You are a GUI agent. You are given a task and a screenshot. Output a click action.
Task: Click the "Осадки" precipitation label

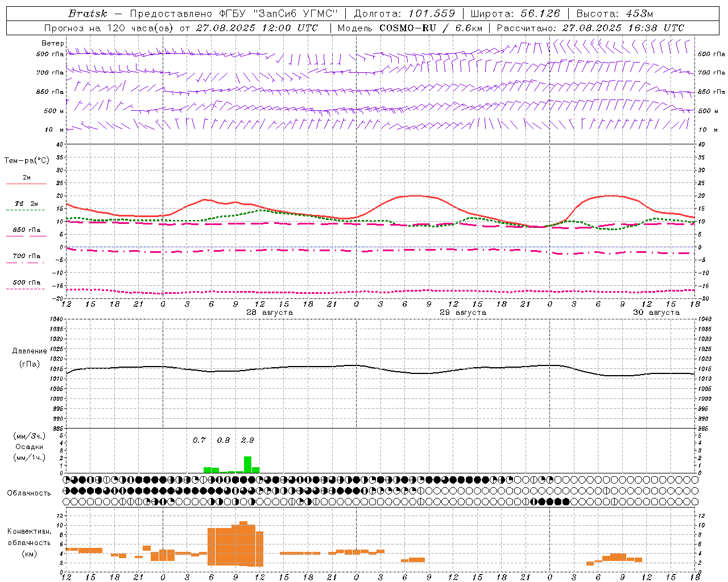(x=30, y=447)
